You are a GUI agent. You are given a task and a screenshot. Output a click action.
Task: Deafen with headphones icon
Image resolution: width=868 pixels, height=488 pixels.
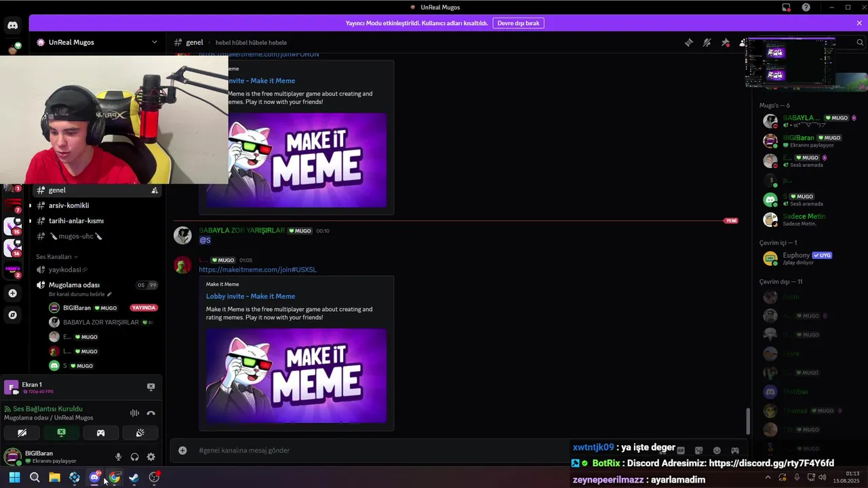[134, 457]
